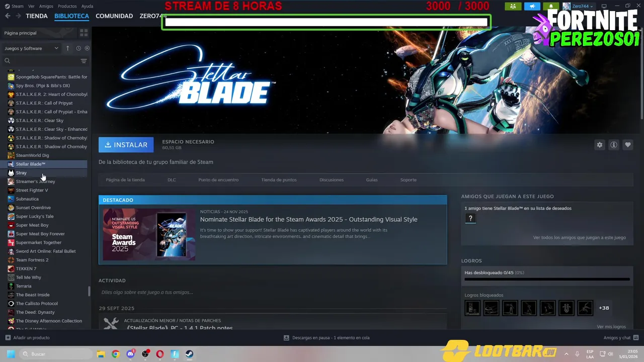Open Big Picture mode monitor icon

pos(604,6)
